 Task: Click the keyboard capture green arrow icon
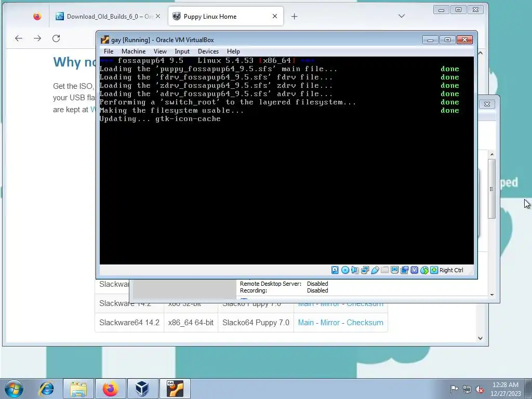tap(434, 270)
